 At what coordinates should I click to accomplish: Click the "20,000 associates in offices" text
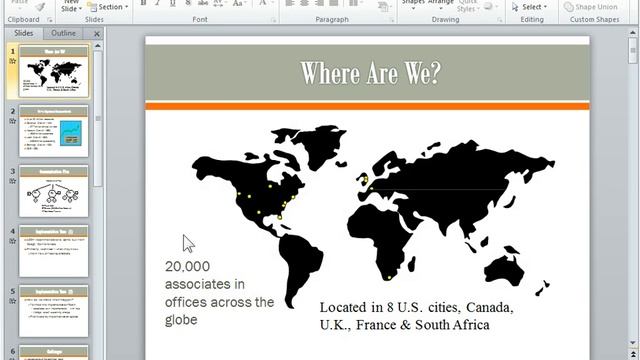click(219, 293)
